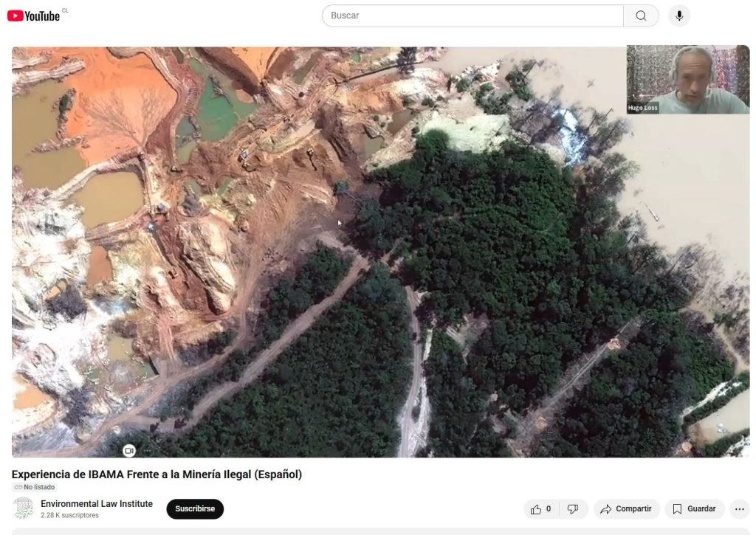
Task: Click the video title text
Action: point(157,474)
